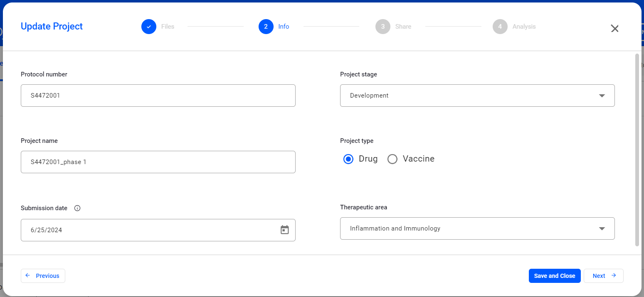The image size is (644, 297).
Task: Open the calendar picker for Submission date
Action: (x=284, y=229)
